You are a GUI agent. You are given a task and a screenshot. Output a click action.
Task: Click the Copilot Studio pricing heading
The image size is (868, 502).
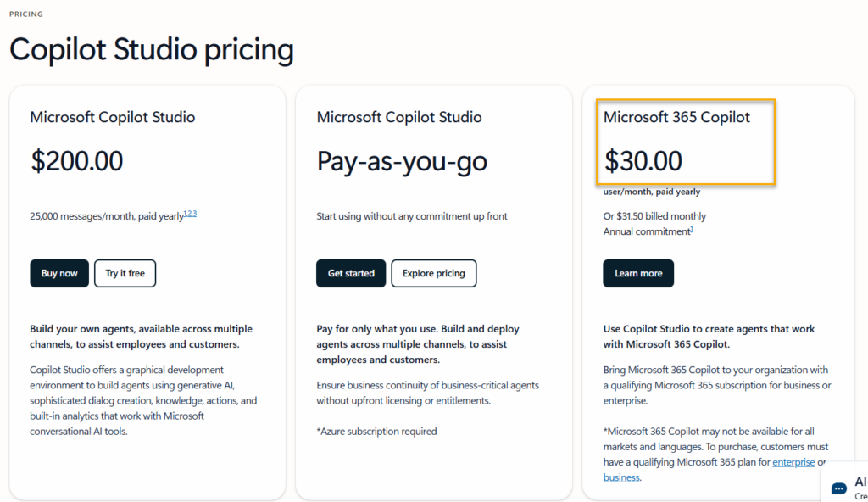click(x=152, y=50)
